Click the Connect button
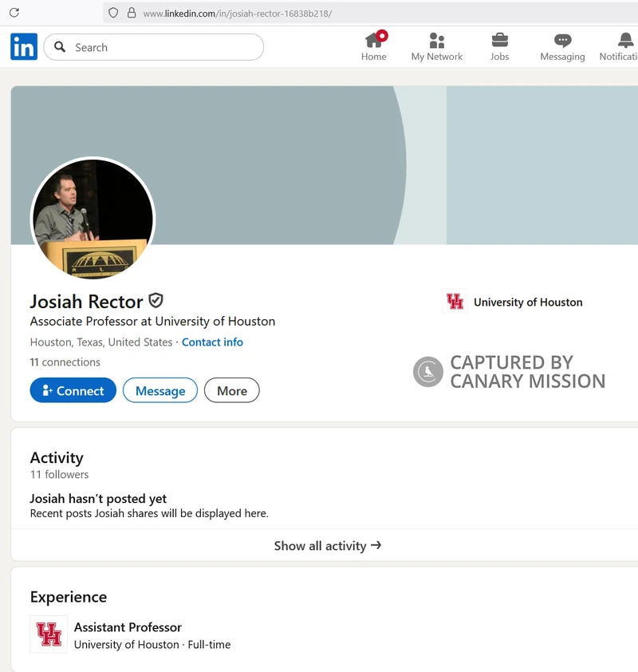 [73, 390]
